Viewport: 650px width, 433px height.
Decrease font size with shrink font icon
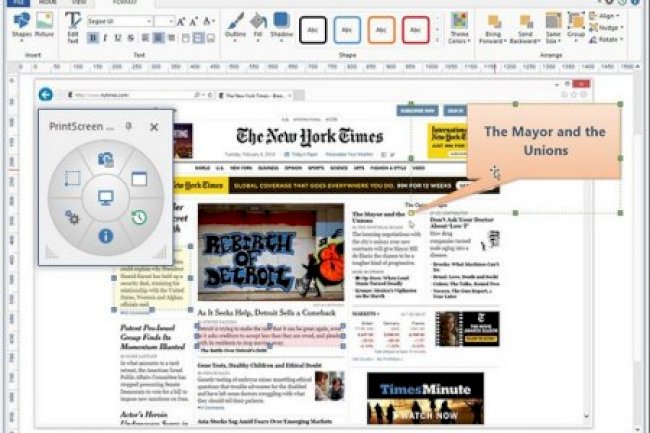tap(194, 22)
